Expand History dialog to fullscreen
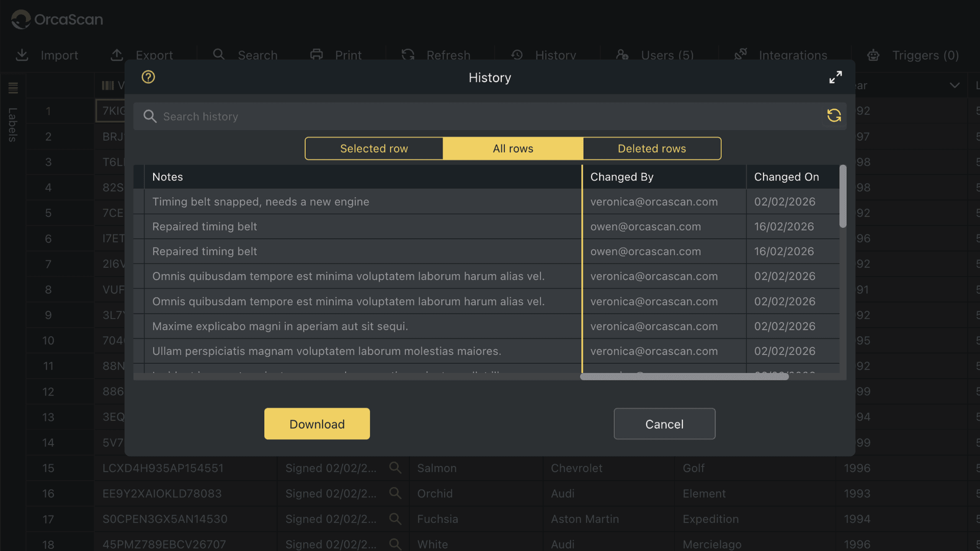Image resolution: width=980 pixels, height=551 pixels. tap(835, 77)
